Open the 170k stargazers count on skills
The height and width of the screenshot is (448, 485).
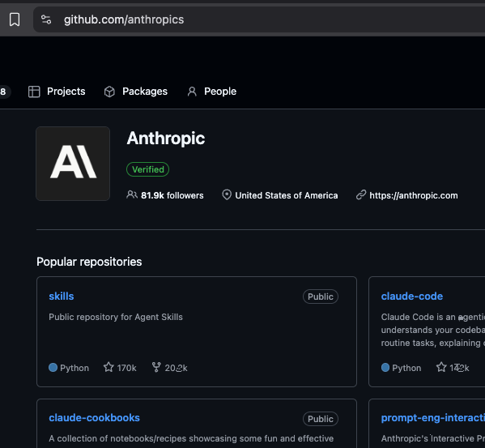pyautogui.click(x=126, y=368)
